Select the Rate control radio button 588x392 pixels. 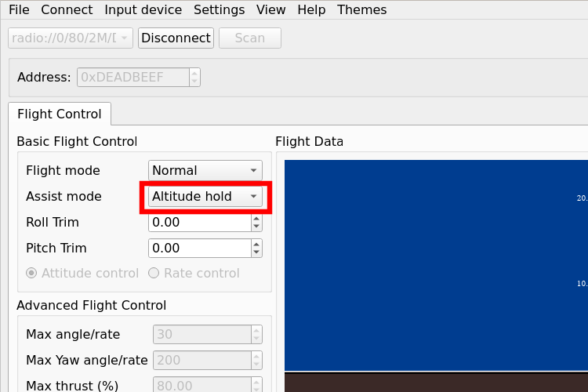(x=154, y=274)
